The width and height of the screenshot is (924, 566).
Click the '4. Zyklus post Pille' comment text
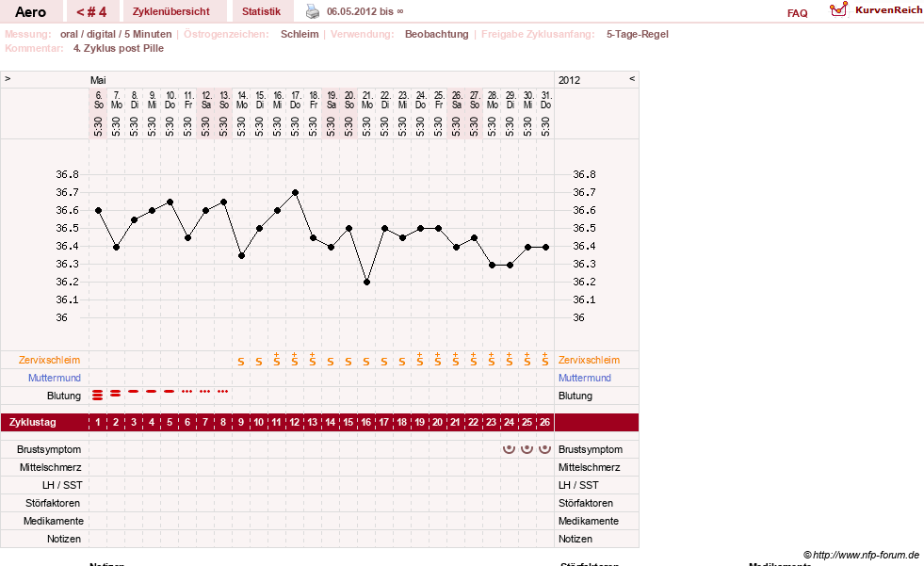119,48
